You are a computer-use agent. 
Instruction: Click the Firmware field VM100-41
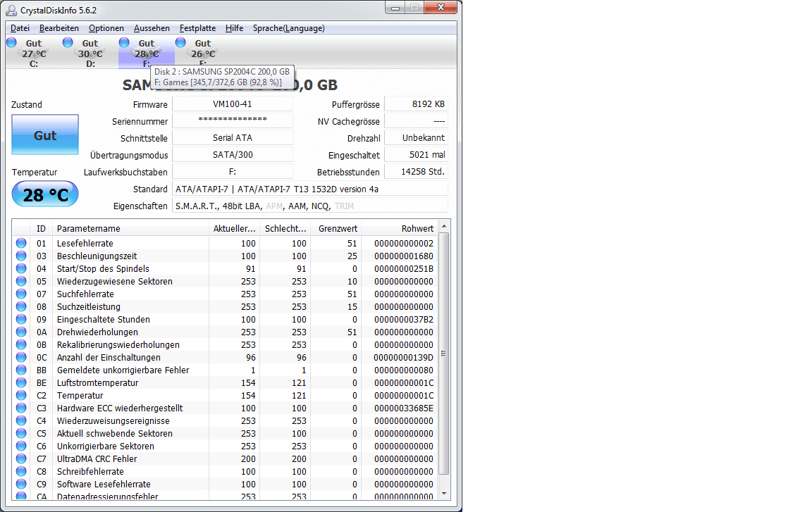[233, 104]
